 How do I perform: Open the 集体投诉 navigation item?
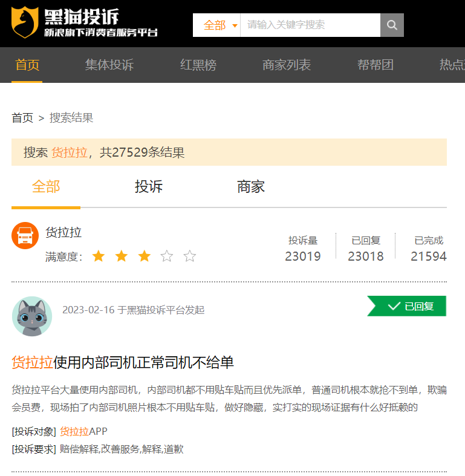pos(109,65)
